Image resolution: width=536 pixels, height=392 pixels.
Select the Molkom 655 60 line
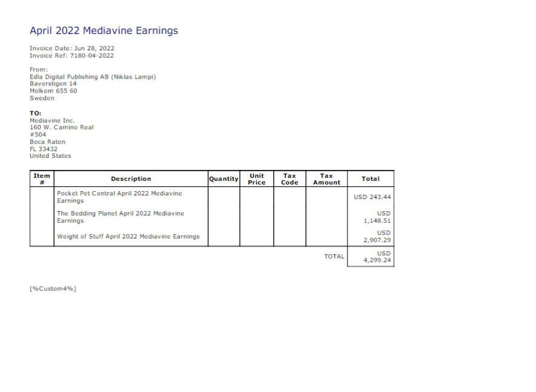pos(53,91)
